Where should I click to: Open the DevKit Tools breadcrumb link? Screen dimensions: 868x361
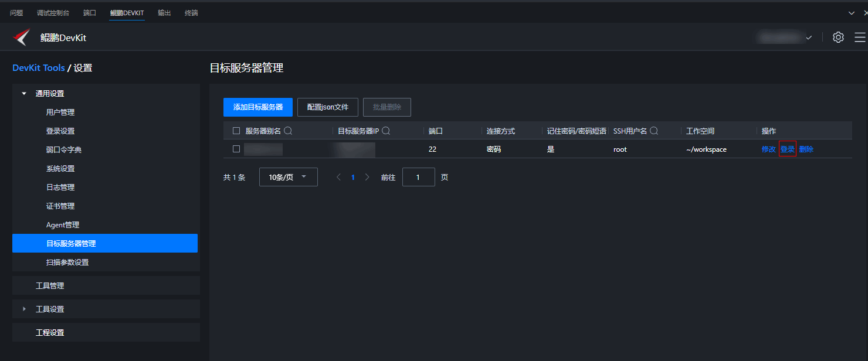(39, 68)
